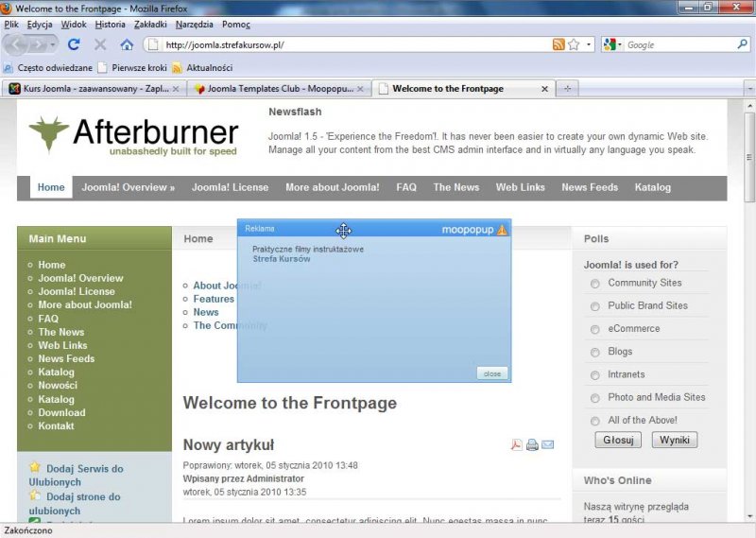This screenshot has height=538, width=756.
Task: Switch to Joomla Templates Club tab
Action: click(x=279, y=89)
